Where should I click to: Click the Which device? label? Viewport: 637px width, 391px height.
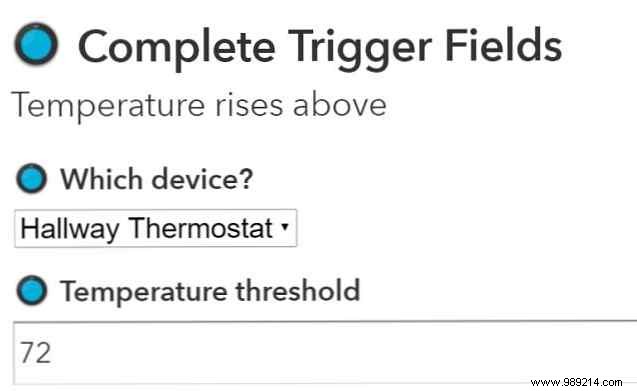[157, 179]
